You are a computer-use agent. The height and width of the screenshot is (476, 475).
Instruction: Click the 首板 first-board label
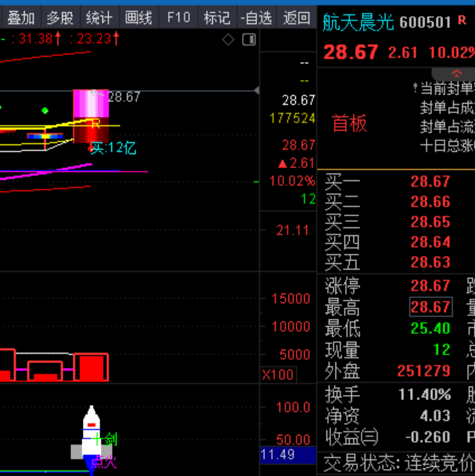350,123
